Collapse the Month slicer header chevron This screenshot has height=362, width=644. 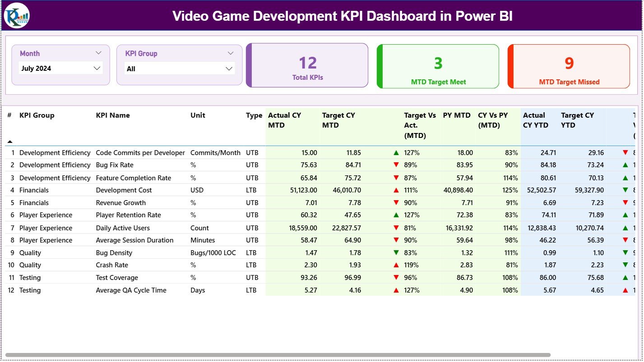coord(98,53)
